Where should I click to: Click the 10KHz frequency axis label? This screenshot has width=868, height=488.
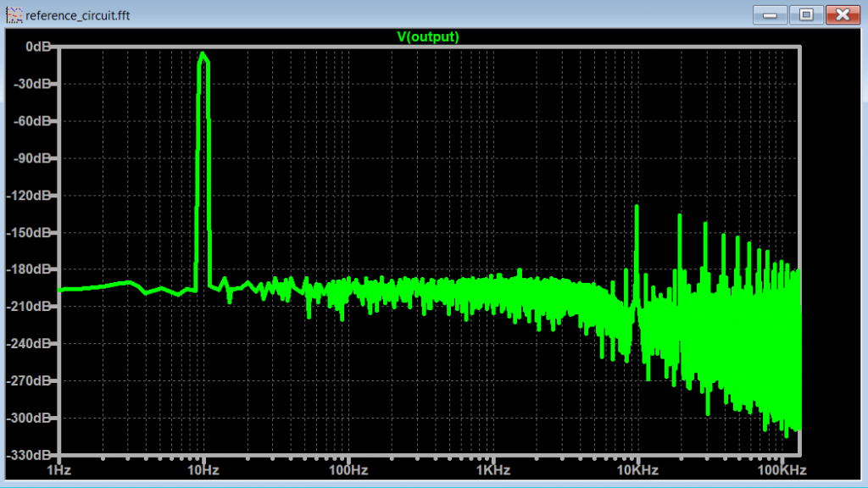tap(636, 470)
